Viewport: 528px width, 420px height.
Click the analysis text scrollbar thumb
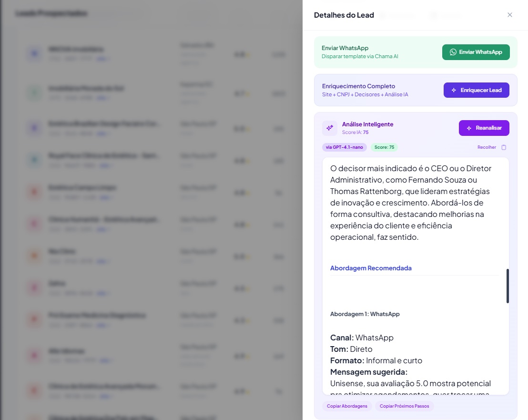tap(508, 286)
